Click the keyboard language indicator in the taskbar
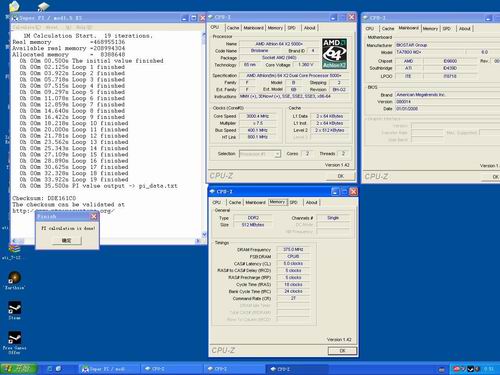 [442, 369]
